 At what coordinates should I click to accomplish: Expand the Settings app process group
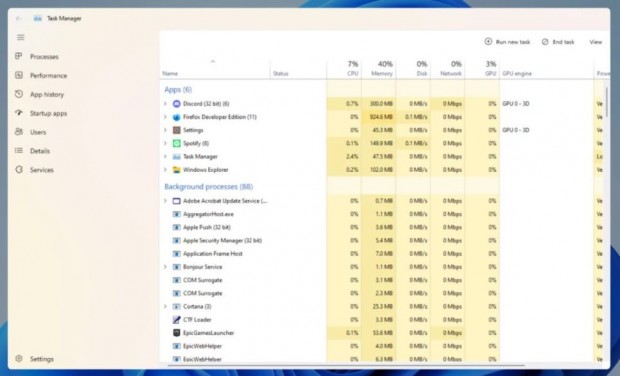pos(165,130)
